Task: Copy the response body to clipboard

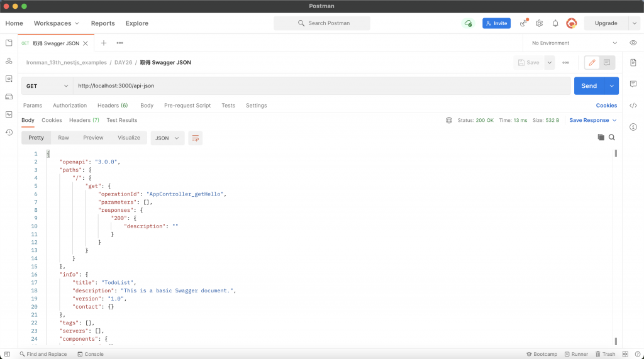Action: click(601, 137)
